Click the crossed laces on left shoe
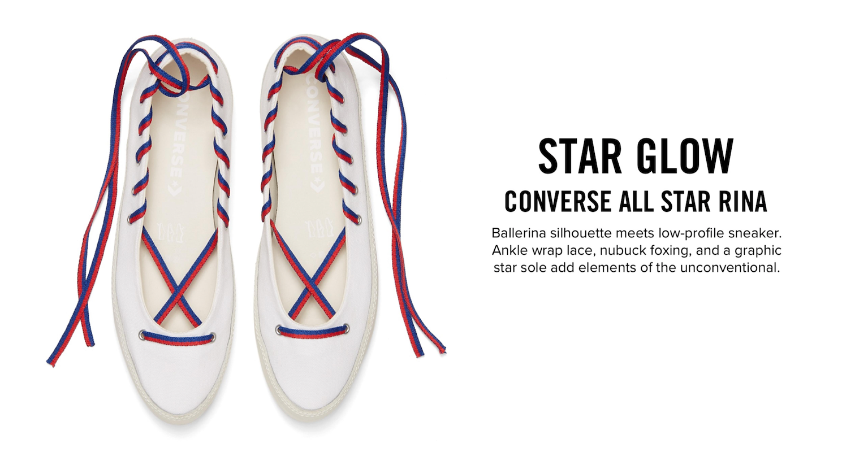This screenshot has width=868, height=452. [x=180, y=277]
